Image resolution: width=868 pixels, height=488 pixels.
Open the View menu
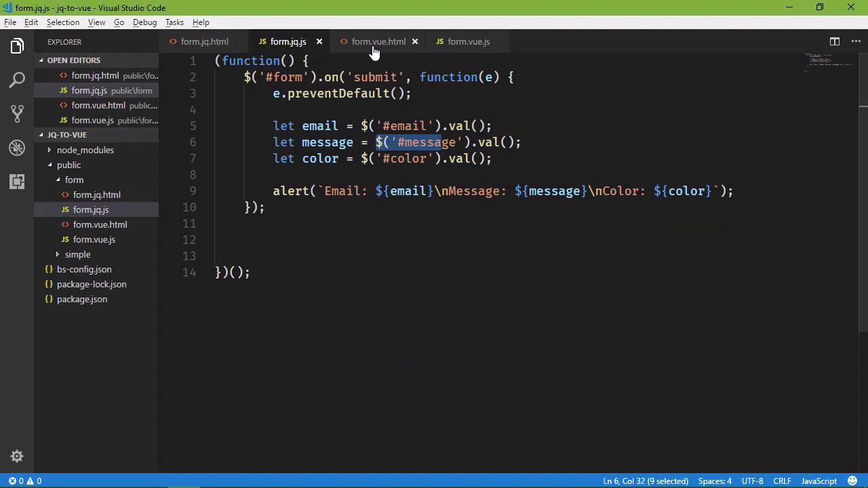click(96, 22)
